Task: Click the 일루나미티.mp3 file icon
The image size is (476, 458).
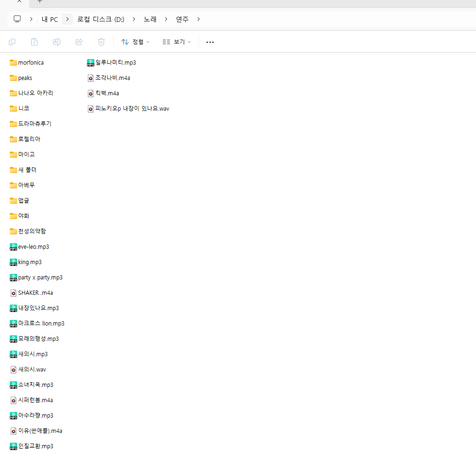Action: coord(91,63)
